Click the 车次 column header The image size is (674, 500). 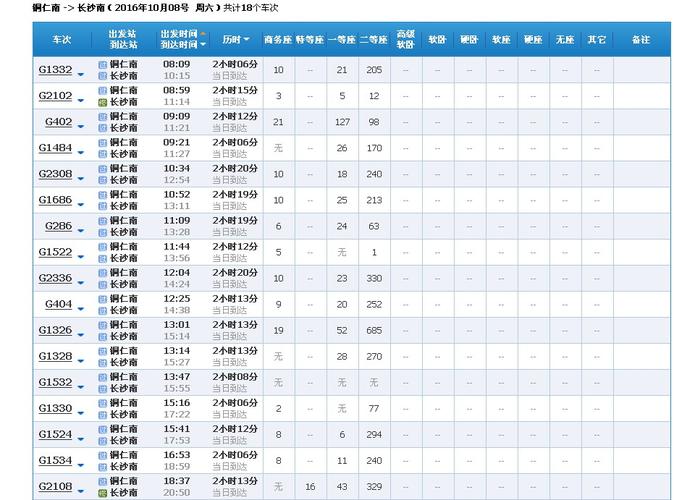pos(61,40)
